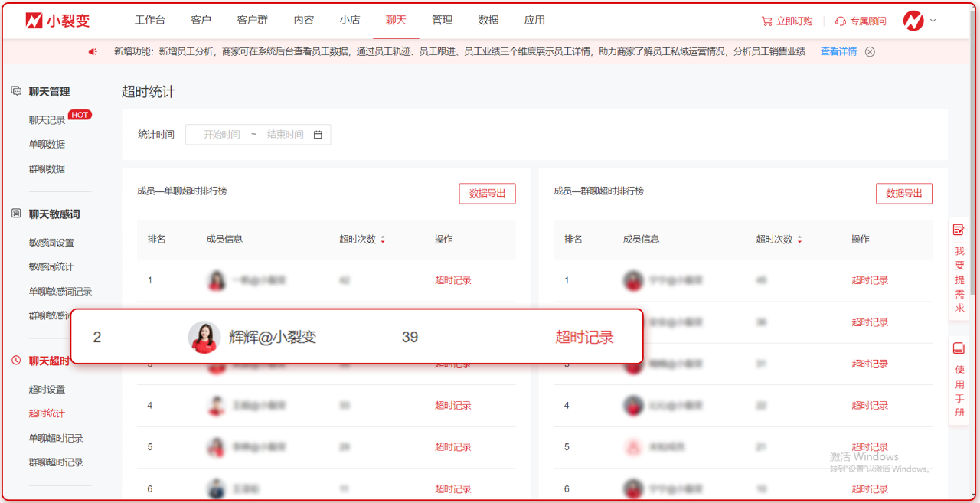Sort group-chat ranking by 超时次数
This screenshot has width=980, height=503.
(x=799, y=240)
